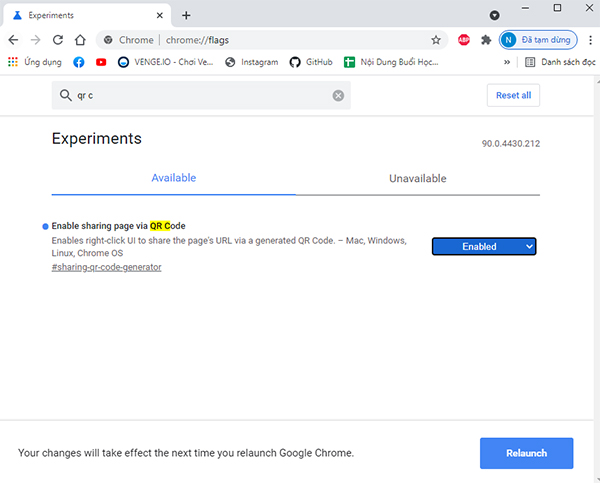Open the YouTube bookmark icon
The image size is (600, 483).
(101, 62)
